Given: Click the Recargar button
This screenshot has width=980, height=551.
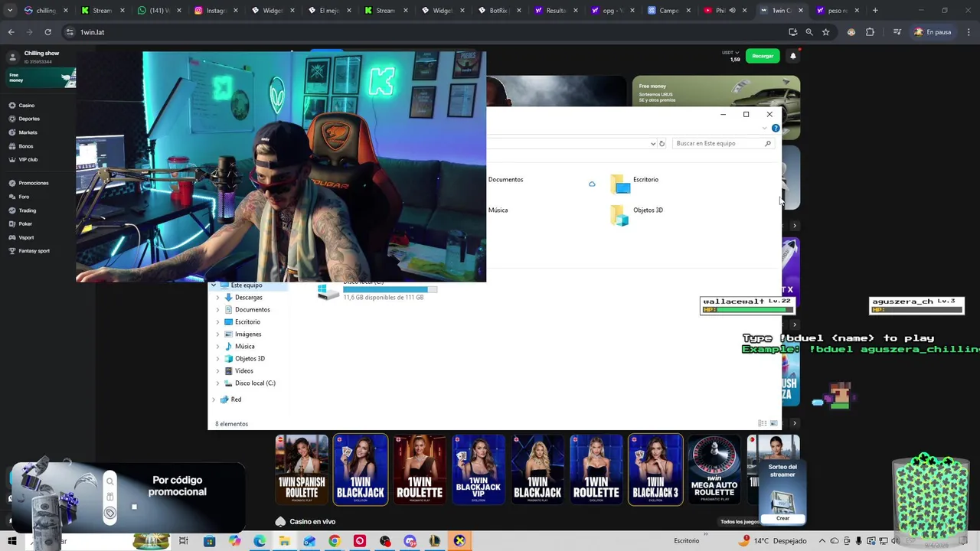Looking at the screenshot, I should tap(763, 56).
